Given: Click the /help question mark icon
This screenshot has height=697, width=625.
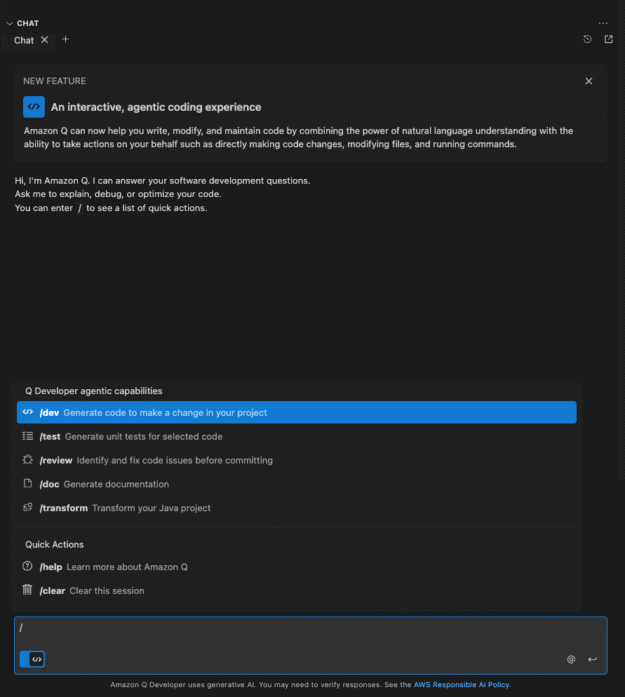Looking at the screenshot, I should coord(28,567).
